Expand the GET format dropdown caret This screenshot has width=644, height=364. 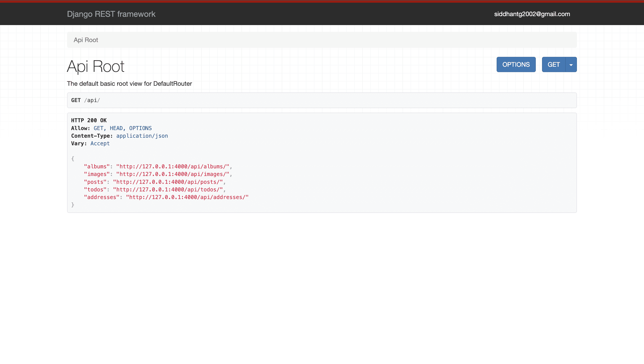(571, 65)
